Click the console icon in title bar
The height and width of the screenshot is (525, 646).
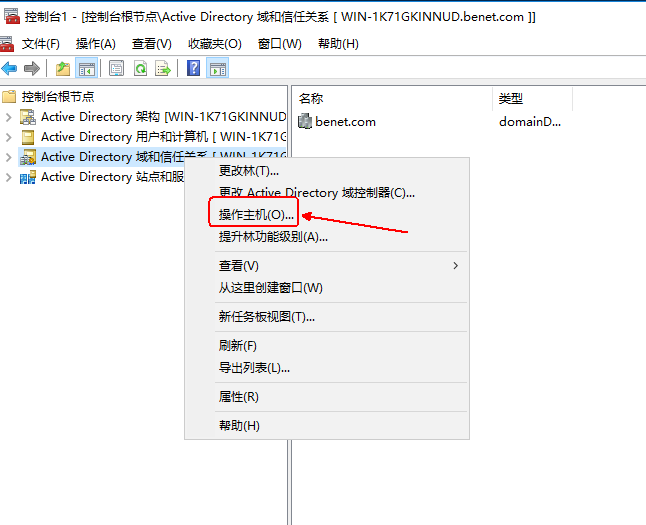[12, 16]
